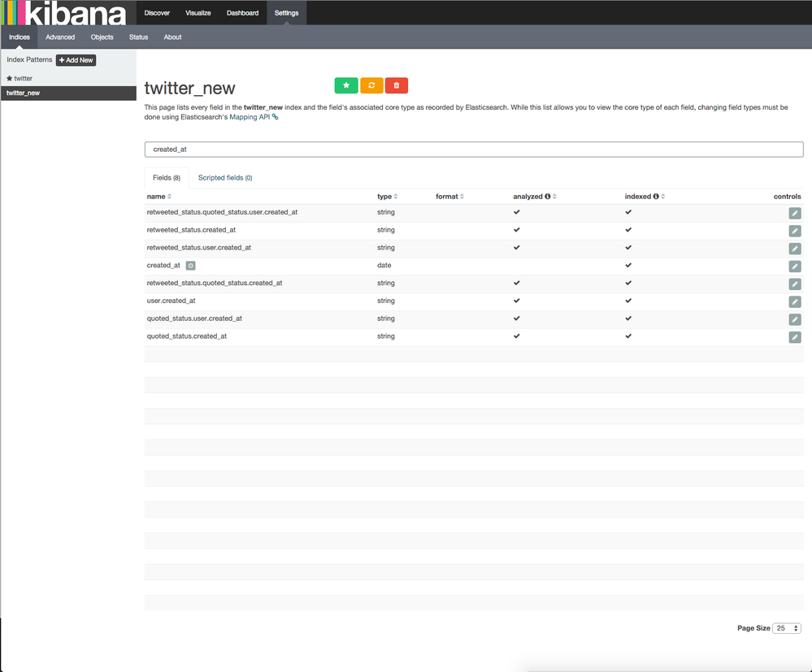Select the twitter index pattern in sidebar
This screenshot has height=672, width=812.
[22, 78]
